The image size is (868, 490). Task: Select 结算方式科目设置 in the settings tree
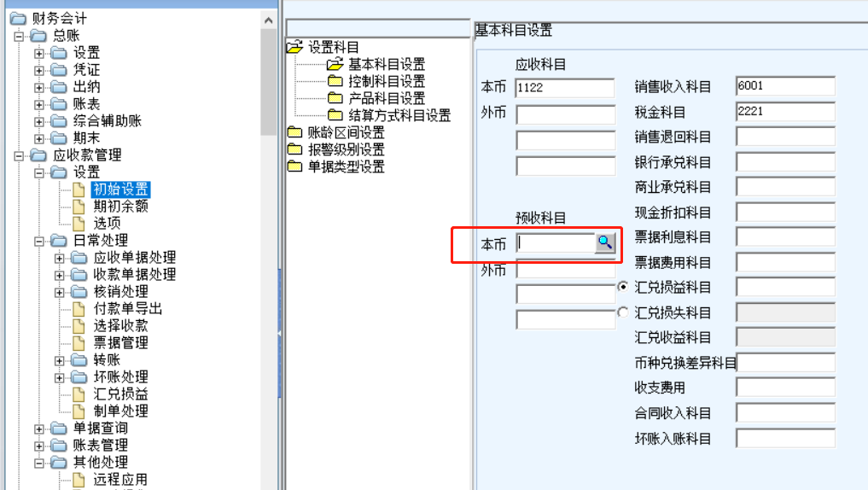click(x=399, y=116)
